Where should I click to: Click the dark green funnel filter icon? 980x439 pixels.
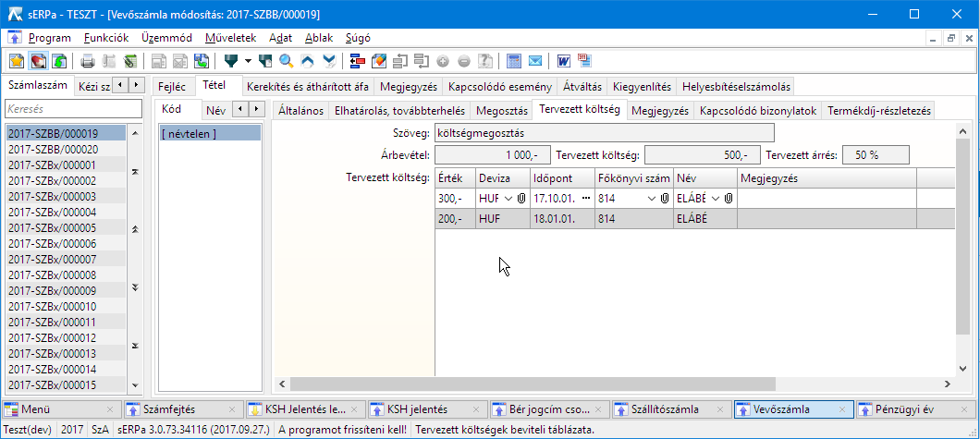click(231, 61)
